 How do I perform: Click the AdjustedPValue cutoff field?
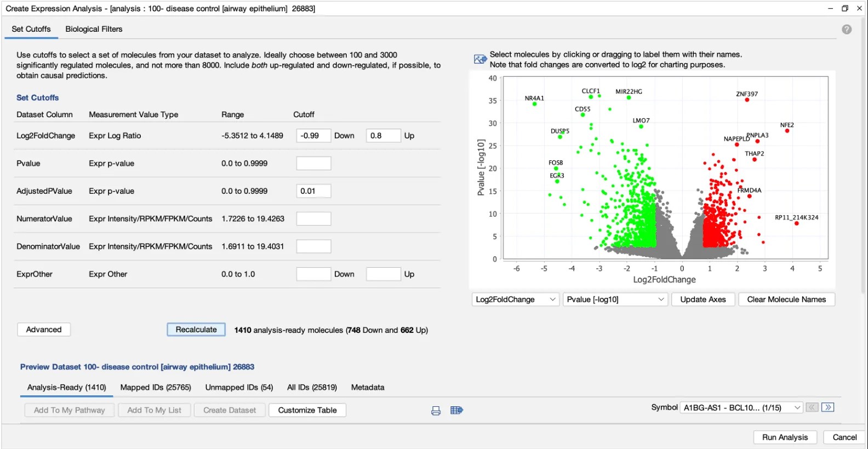click(313, 191)
